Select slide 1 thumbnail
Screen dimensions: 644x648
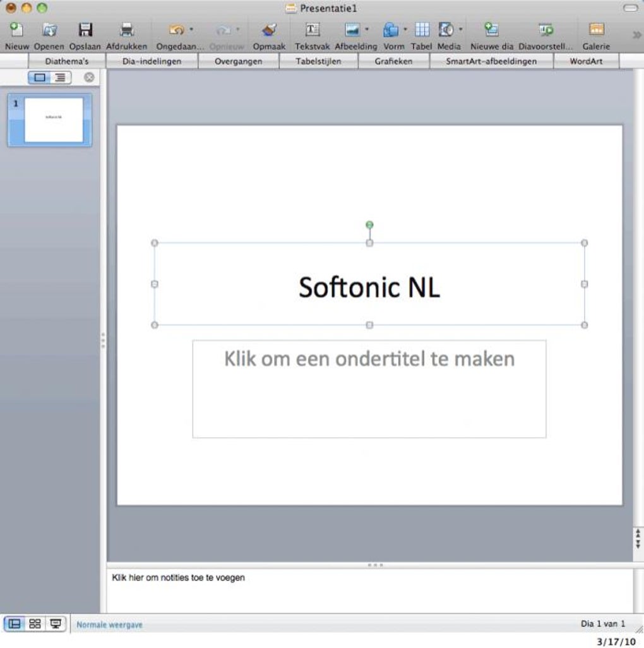50,120
